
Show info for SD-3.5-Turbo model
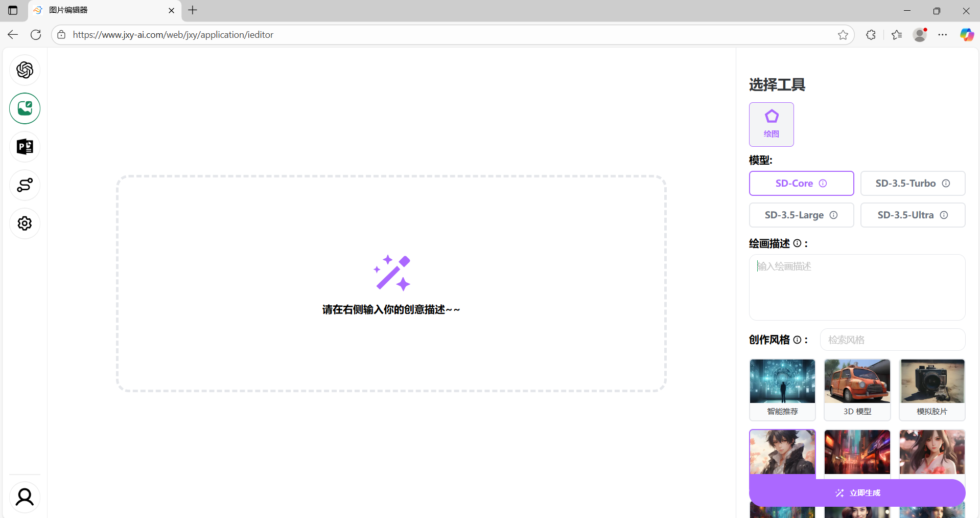[946, 184]
